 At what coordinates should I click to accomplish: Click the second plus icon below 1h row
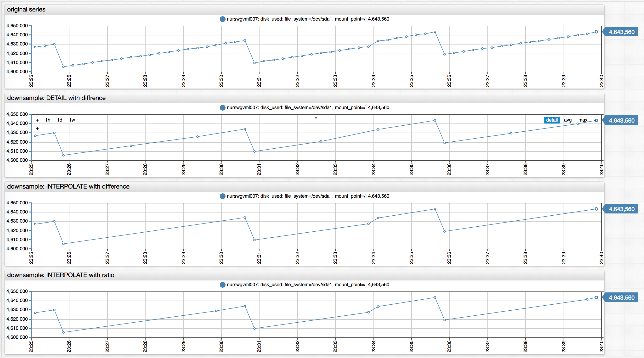37,129
